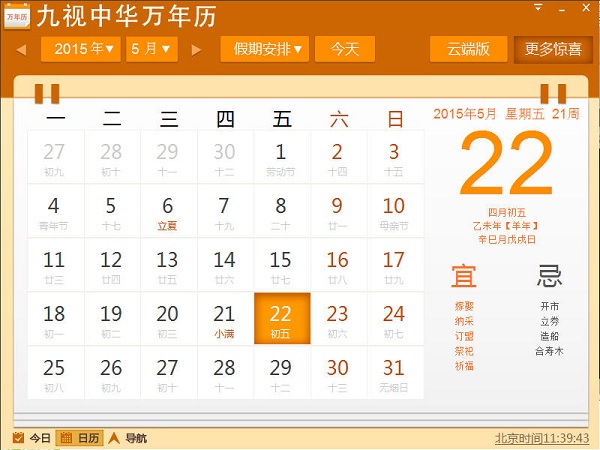Select May 21 小满
600x450 pixels.
[225, 319]
